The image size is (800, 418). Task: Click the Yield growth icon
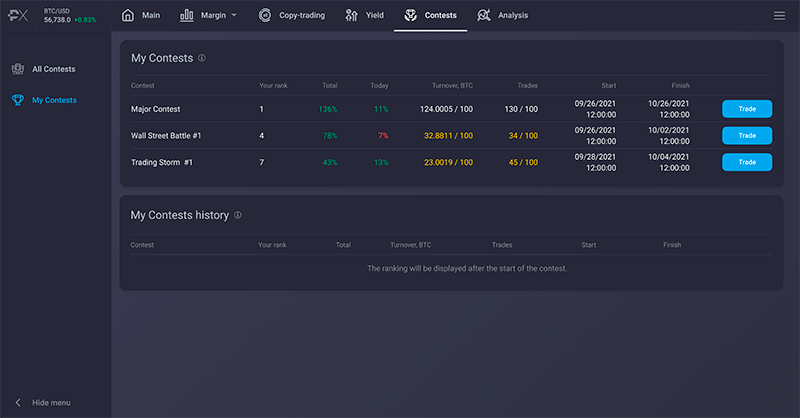coord(352,15)
